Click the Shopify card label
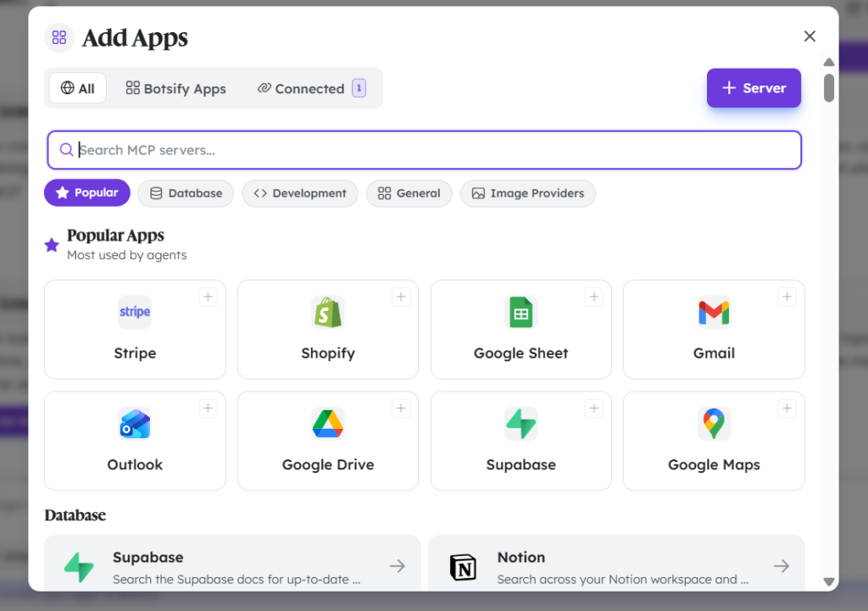 click(328, 353)
